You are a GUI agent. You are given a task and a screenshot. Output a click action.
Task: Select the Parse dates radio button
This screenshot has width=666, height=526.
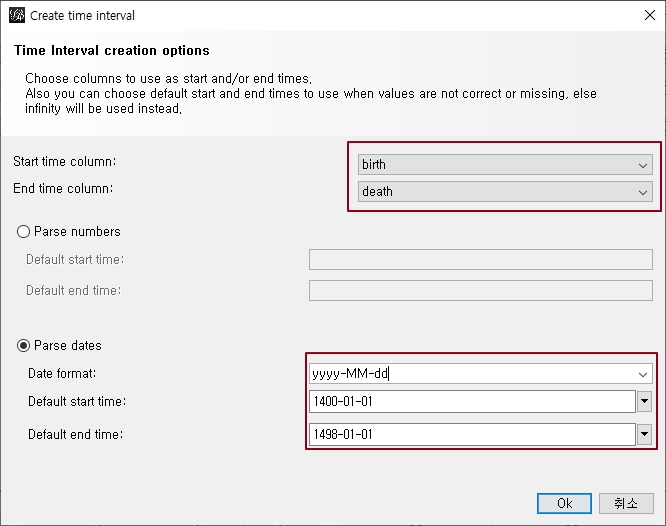click(24, 346)
